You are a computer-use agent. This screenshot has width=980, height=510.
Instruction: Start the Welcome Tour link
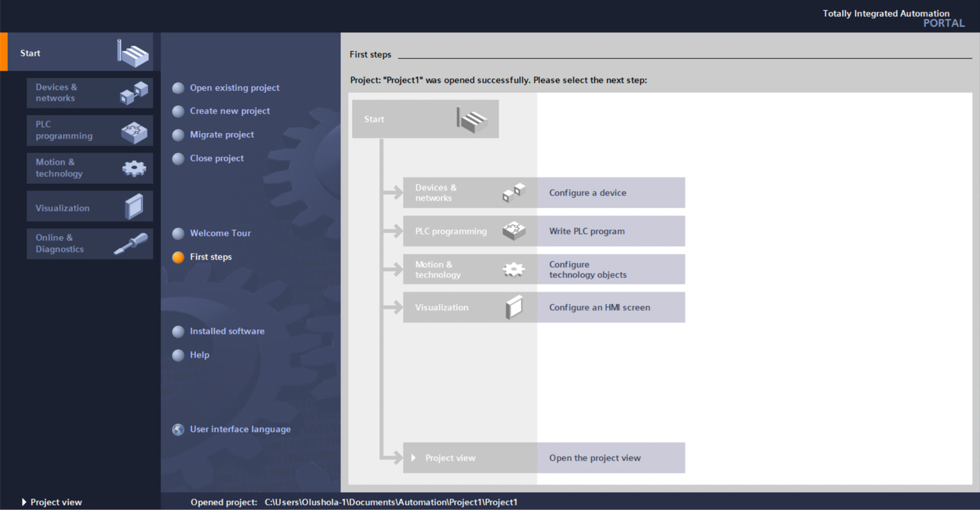click(x=220, y=233)
